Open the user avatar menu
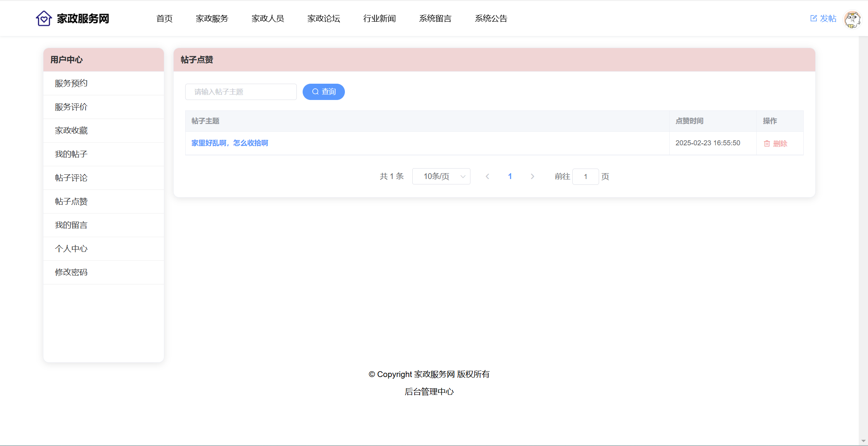The height and width of the screenshot is (446, 868). (852, 19)
